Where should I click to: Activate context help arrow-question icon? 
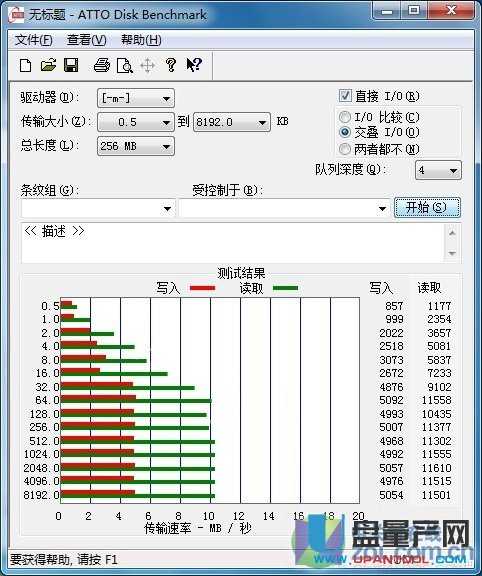194,65
